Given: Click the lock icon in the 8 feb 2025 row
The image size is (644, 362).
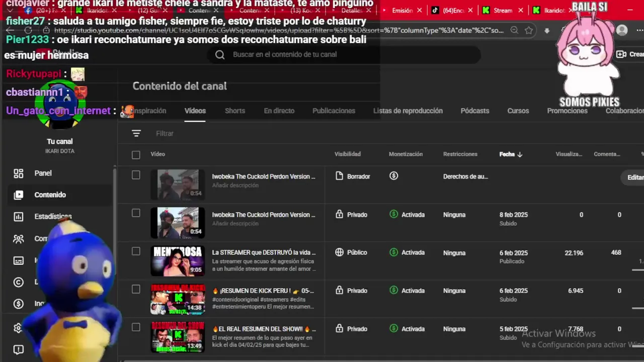Looking at the screenshot, I should coord(340,215).
